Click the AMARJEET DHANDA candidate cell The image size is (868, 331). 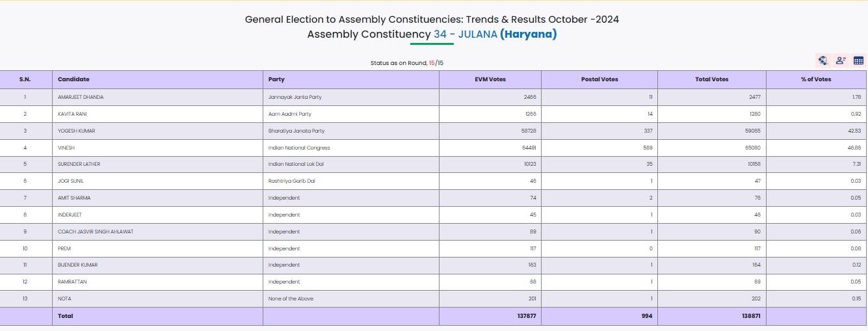point(81,97)
